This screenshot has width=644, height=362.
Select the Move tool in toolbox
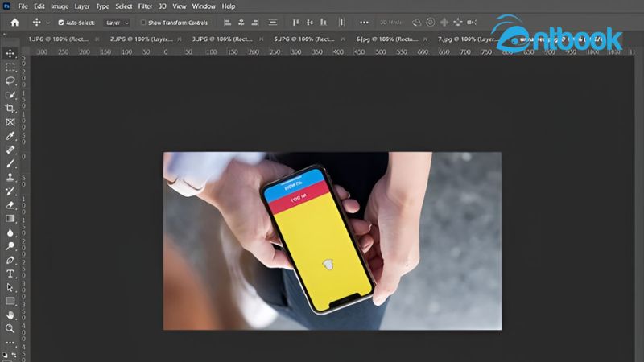10,53
